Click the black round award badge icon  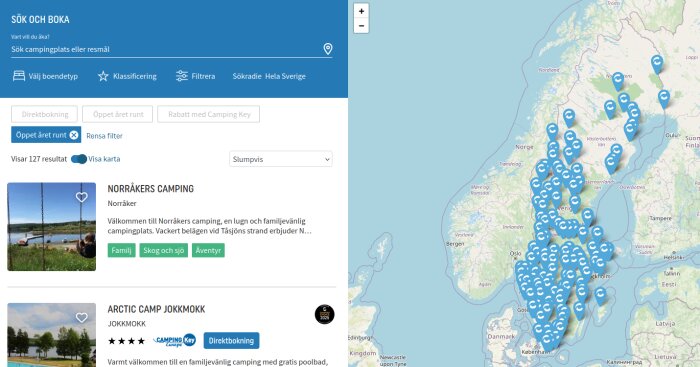(x=325, y=314)
